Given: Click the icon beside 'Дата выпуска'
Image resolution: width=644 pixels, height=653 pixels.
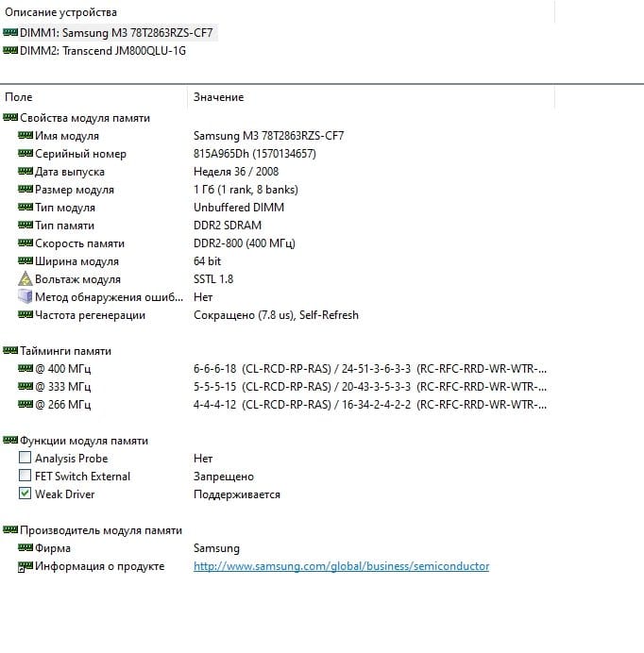Looking at the screenshot, I should [x=25, y=171].
